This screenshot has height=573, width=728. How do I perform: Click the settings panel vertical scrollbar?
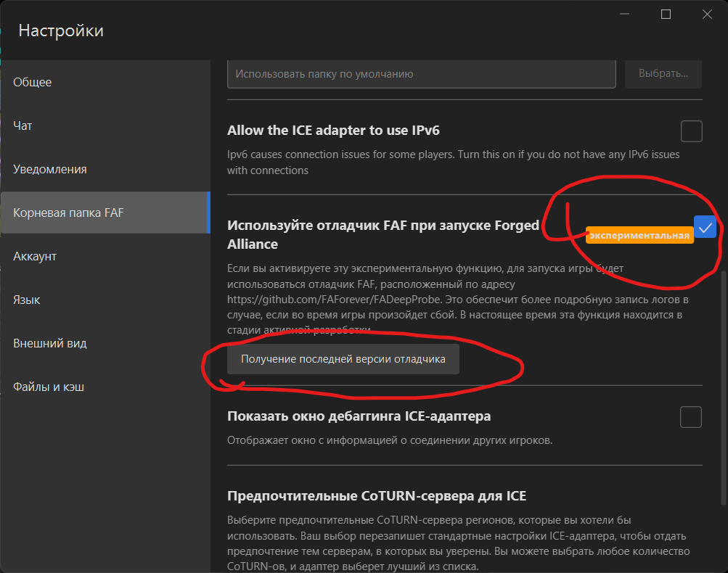tap(723, 388)
